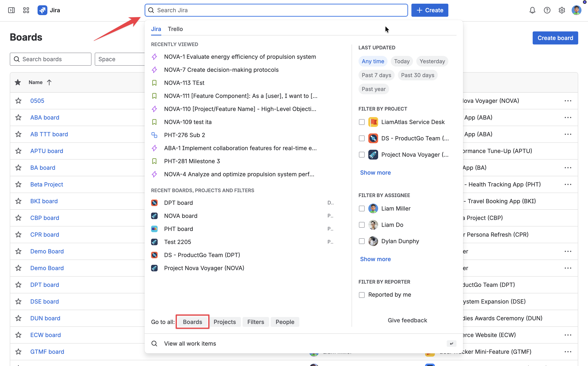Viewport: 588px width, 366px height.
Task: Enable the Reported by me checkbox
Action: tap(362, 295)
